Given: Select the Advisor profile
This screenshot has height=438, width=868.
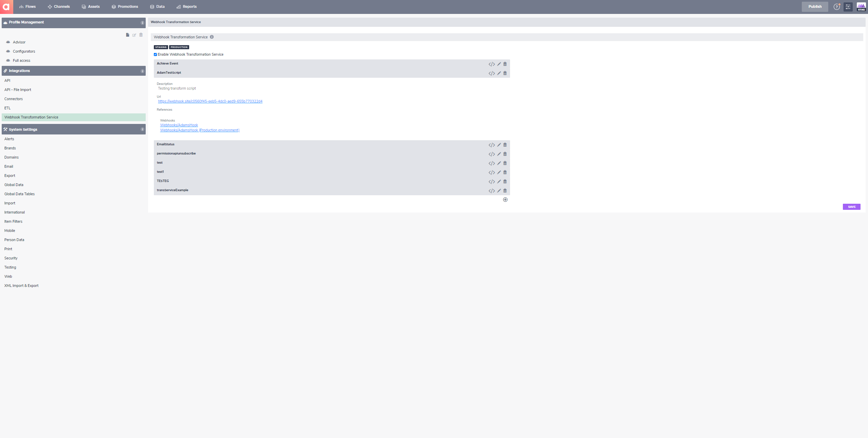Looking at the screenshot, I should (19, 42).
